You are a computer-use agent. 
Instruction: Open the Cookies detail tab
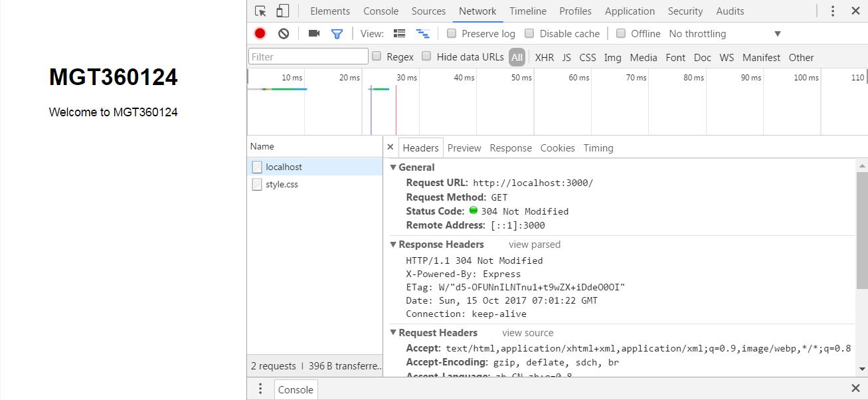557,148
